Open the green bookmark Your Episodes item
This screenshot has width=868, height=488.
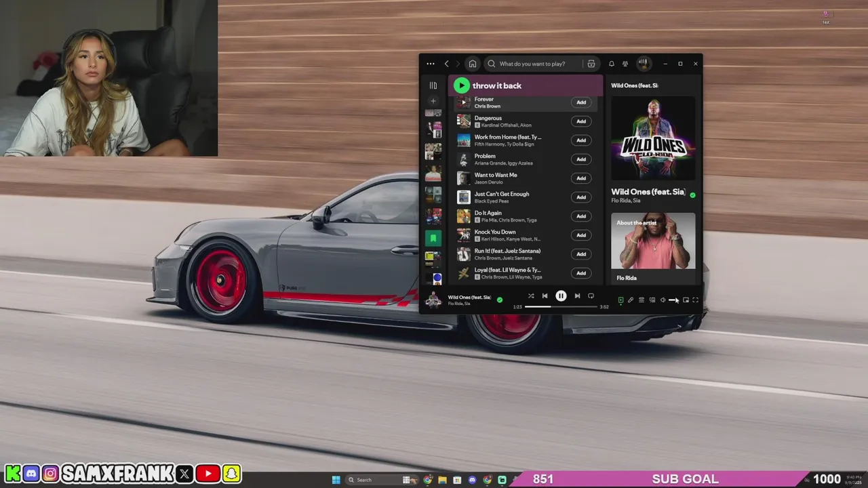coord(433,238)
